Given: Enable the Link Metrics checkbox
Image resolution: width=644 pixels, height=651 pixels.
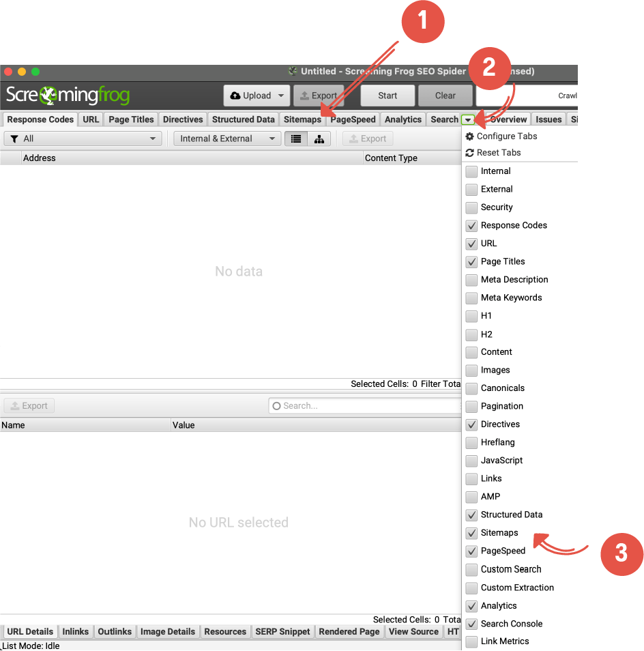Looking at the screenshot, I should [x=471, y=641].
